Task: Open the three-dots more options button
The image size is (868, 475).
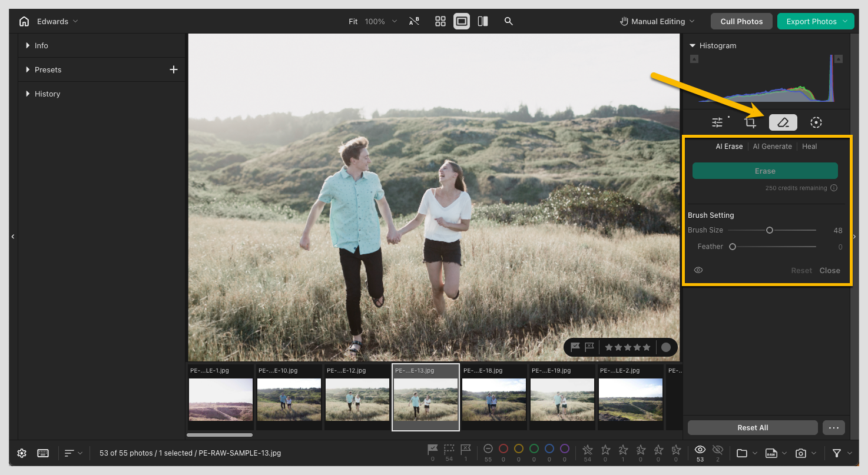Action: tap(834, 427)
